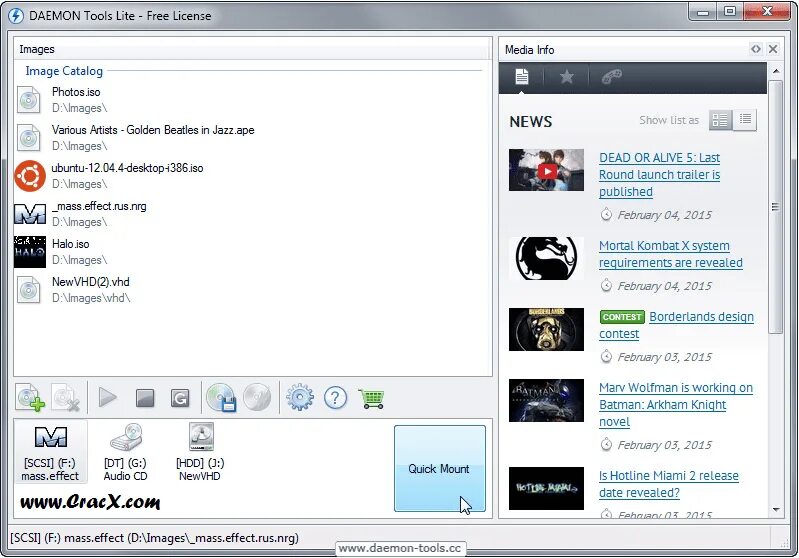Click the Image Catalog group header
Image resolution: width=799 pixels, height=558 pixels.
tap(64, 71)
